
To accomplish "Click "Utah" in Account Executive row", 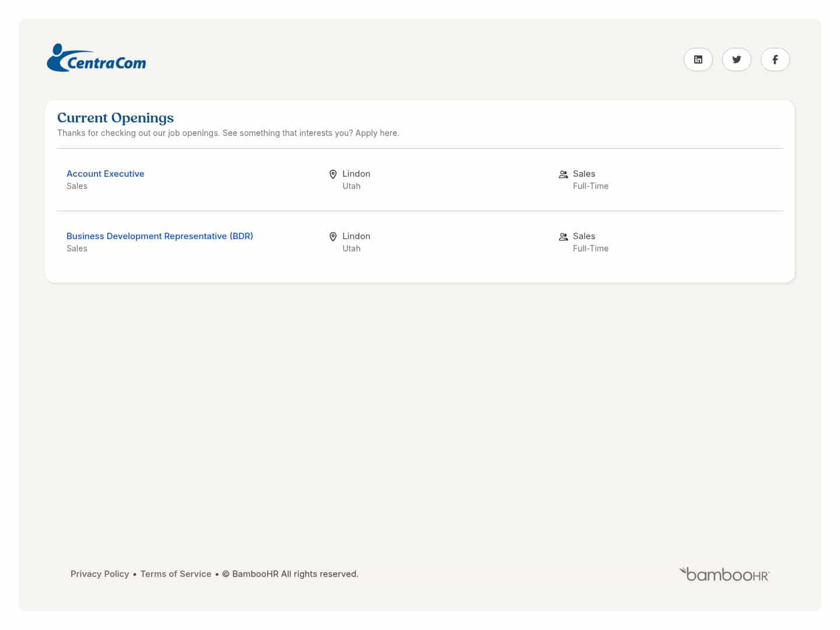I will pyautogui.click(x=351, y=186).
